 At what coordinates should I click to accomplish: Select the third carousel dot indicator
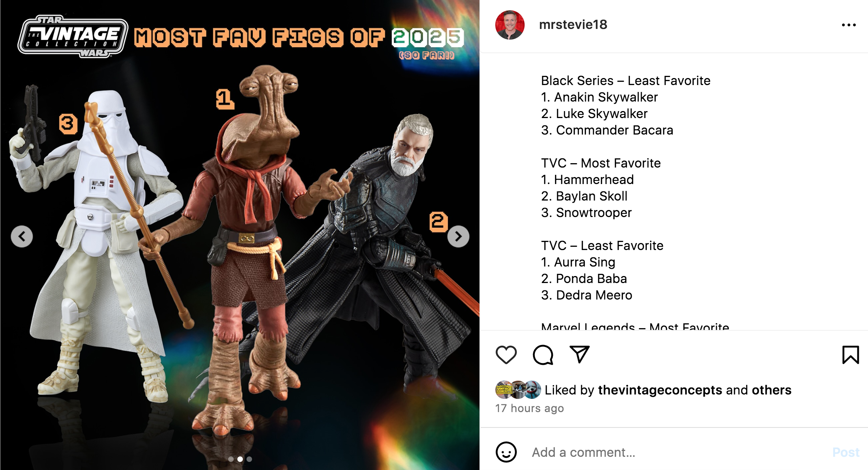tap(249, 459)
